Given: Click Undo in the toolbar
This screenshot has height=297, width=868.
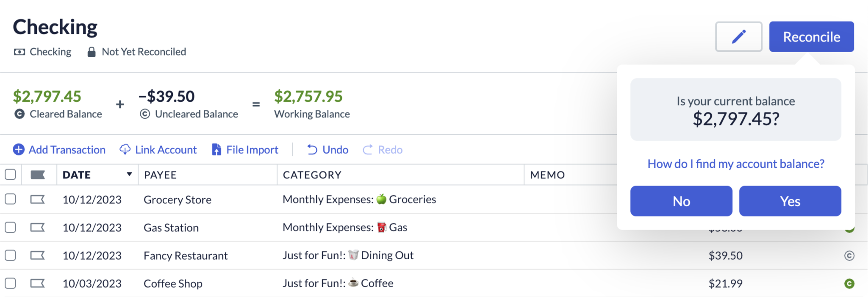Looking at the screenshot, I should [327, 150].
